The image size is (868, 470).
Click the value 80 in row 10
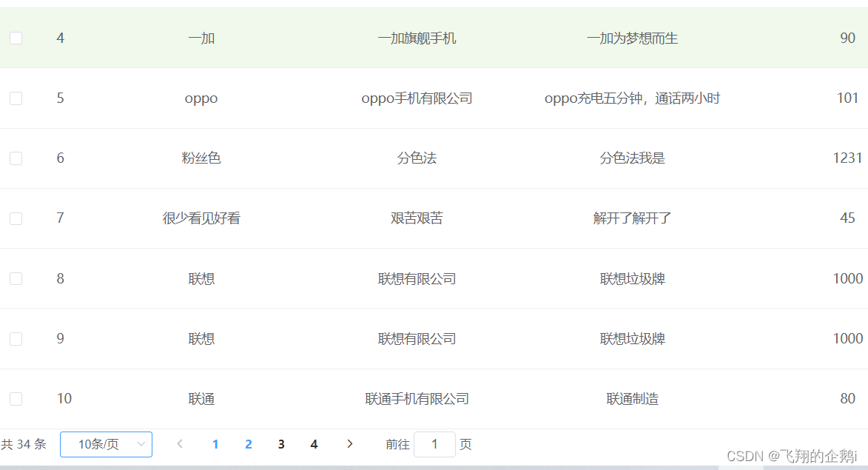pyautogui.click(x=847, y=399)
